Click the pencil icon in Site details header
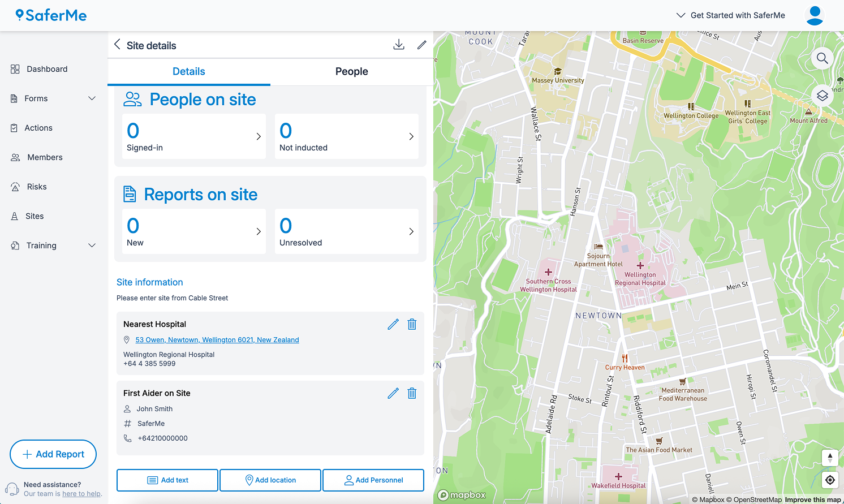This screenshot has width=844, height=504. [x=422, y=45]
